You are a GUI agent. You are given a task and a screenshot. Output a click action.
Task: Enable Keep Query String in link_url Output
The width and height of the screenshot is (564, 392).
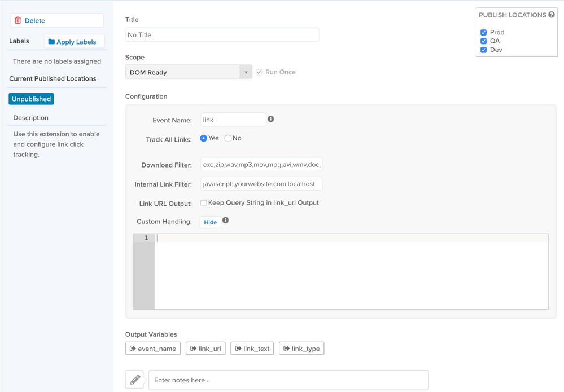[x=204, y=203]
